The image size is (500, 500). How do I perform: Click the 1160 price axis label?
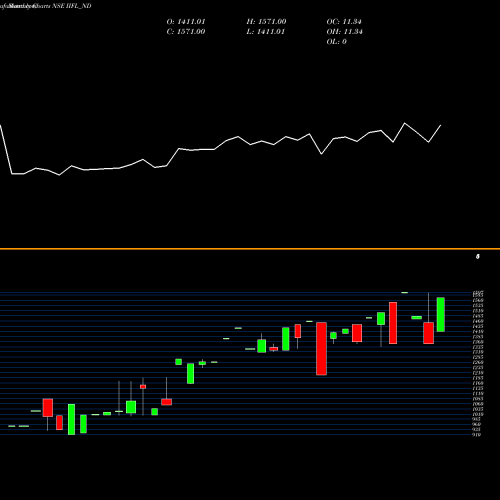coord(478,383)
